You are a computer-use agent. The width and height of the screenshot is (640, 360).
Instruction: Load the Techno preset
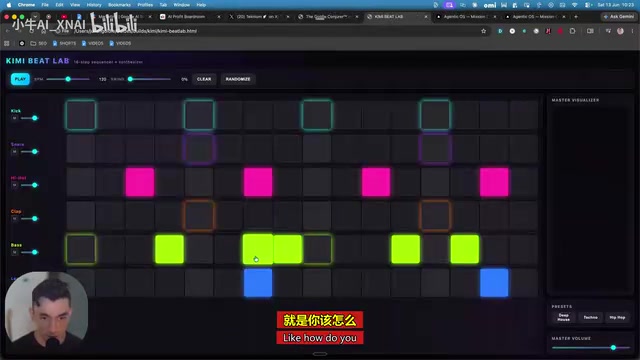[590, 317]
